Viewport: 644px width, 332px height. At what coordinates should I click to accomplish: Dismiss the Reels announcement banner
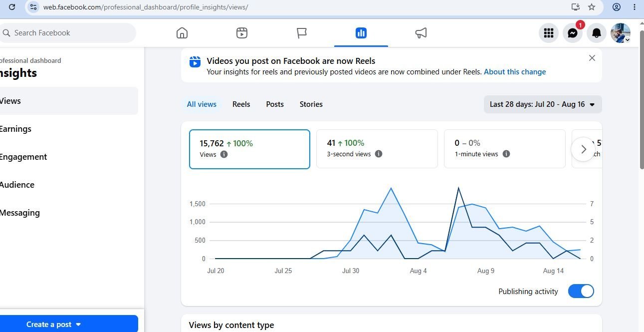592,58
